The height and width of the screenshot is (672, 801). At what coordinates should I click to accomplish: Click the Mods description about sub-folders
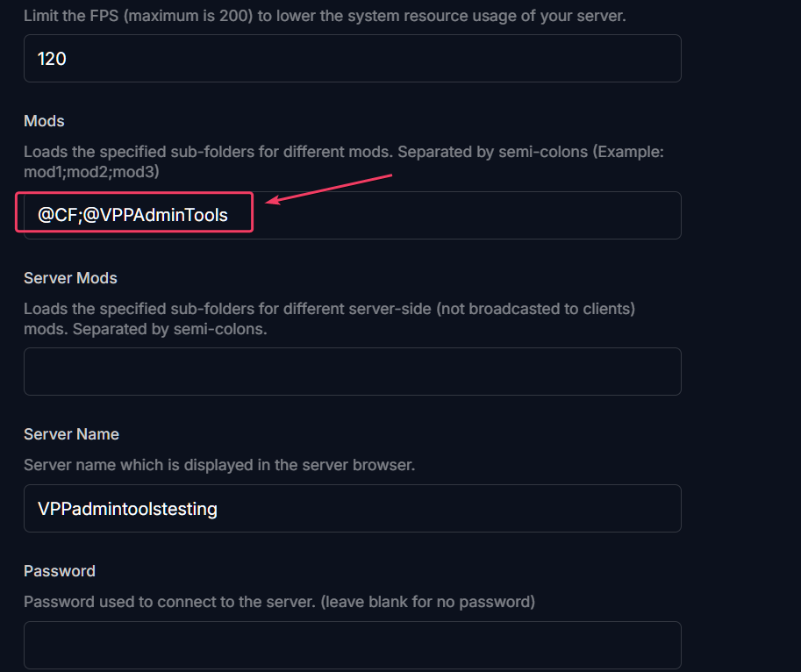(x=344, y=161)
